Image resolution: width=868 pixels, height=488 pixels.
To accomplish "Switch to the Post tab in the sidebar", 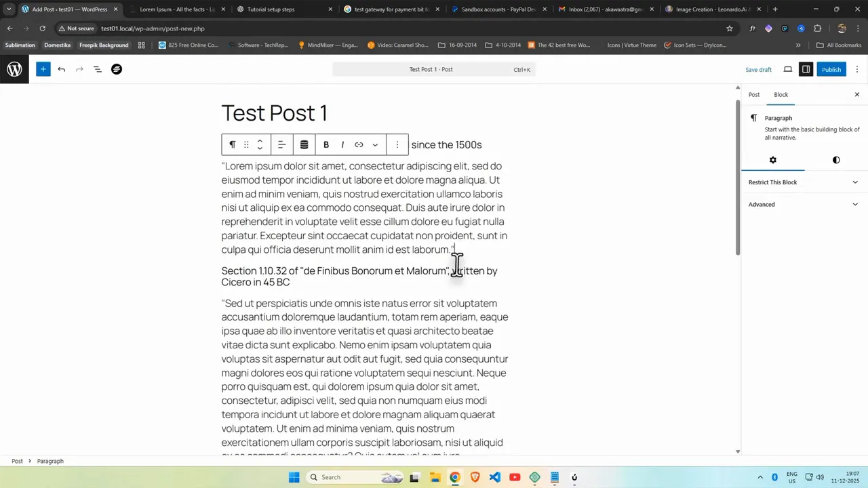I will tap(753, 94).
